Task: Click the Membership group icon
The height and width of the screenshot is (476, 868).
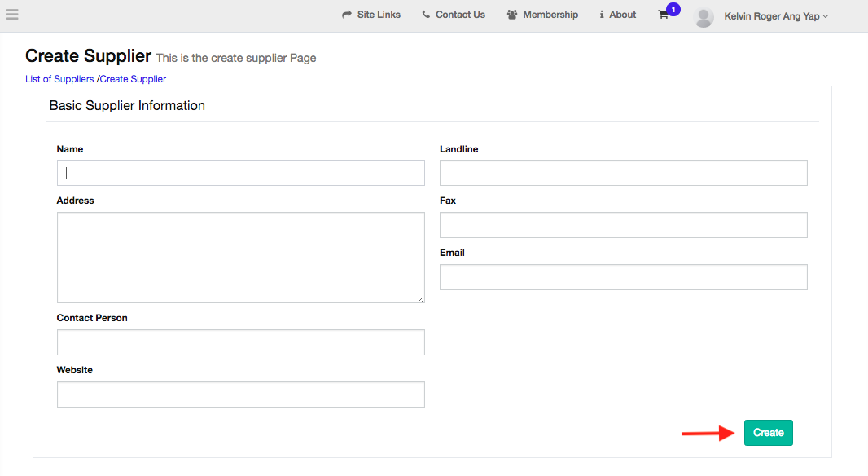Action: [512, 15]
